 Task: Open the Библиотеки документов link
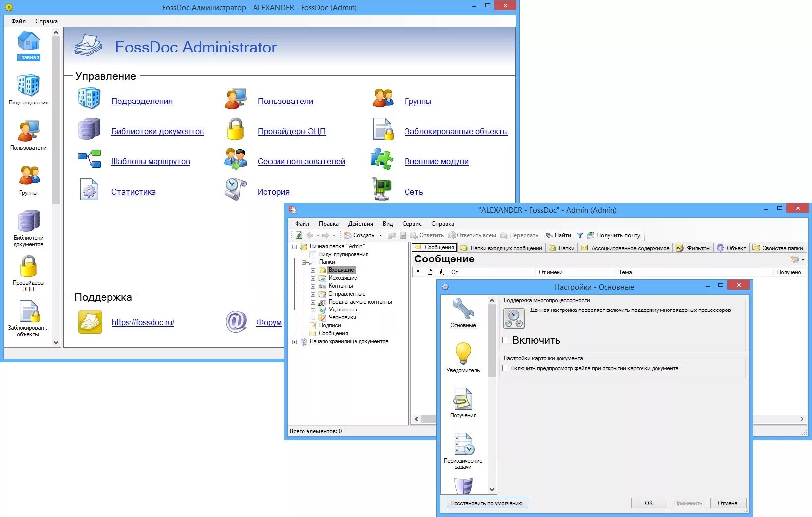click(x=157, y=131)
